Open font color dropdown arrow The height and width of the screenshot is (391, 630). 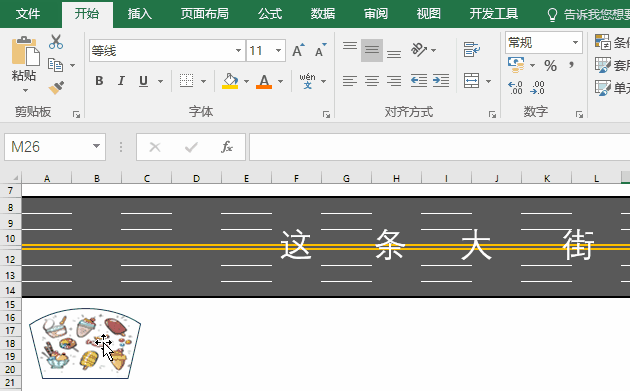click(280, 81)
